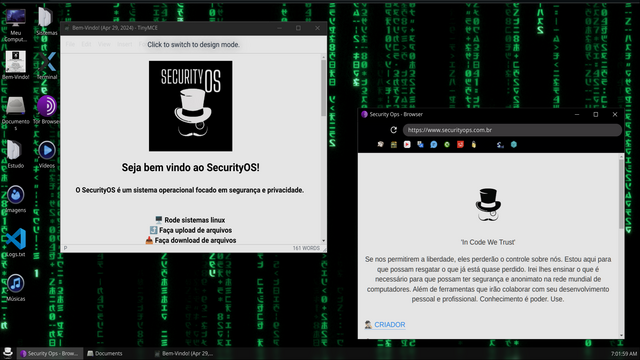
Task: Click the first grey bookmark icon in browser
Action: (380, 144)
